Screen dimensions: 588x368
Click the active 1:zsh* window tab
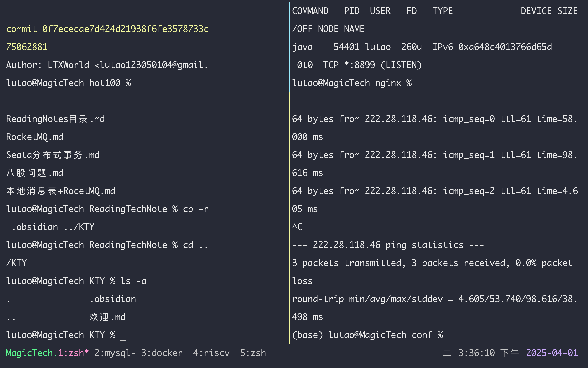click(73, 353)
